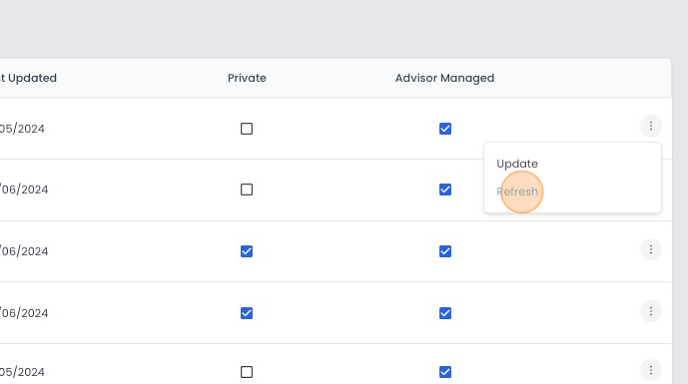This screenshot has width=688, height=384.
Task: Select the 06/2024 date in the fourth row
Action: coord(24,313)
